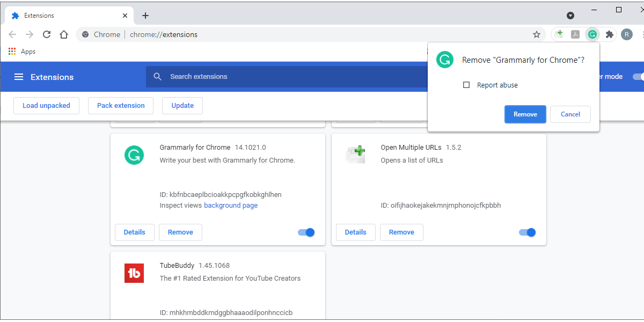Click Open Multiple URLs toolbar extension icon
The image size is (644, 322).
559,34
